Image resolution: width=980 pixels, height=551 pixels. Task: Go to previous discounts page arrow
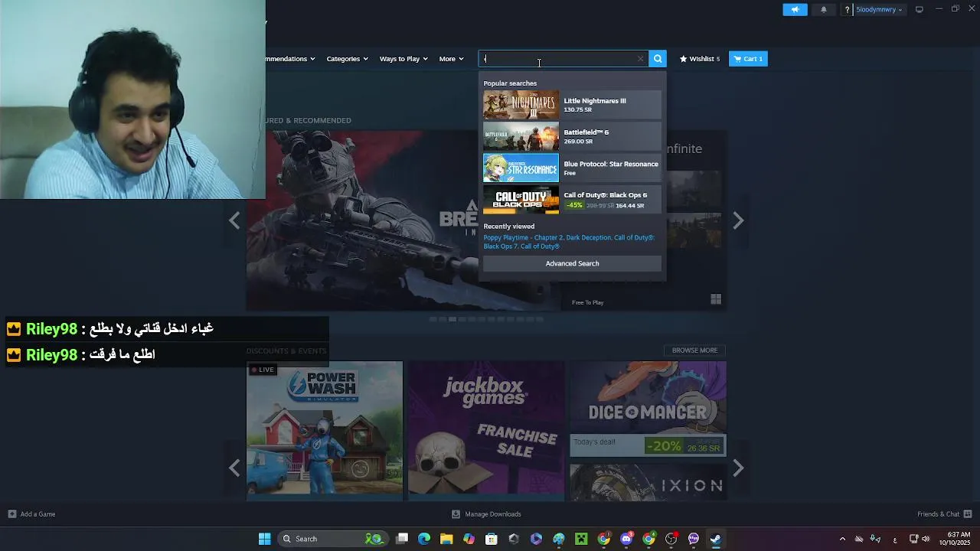(234, 468)
